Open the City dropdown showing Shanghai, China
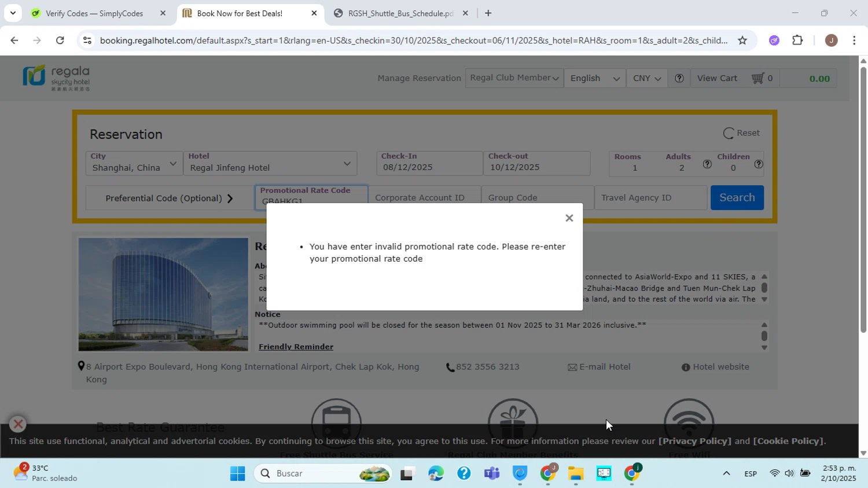Screen dimensions: 868x488 coord(134,163)
